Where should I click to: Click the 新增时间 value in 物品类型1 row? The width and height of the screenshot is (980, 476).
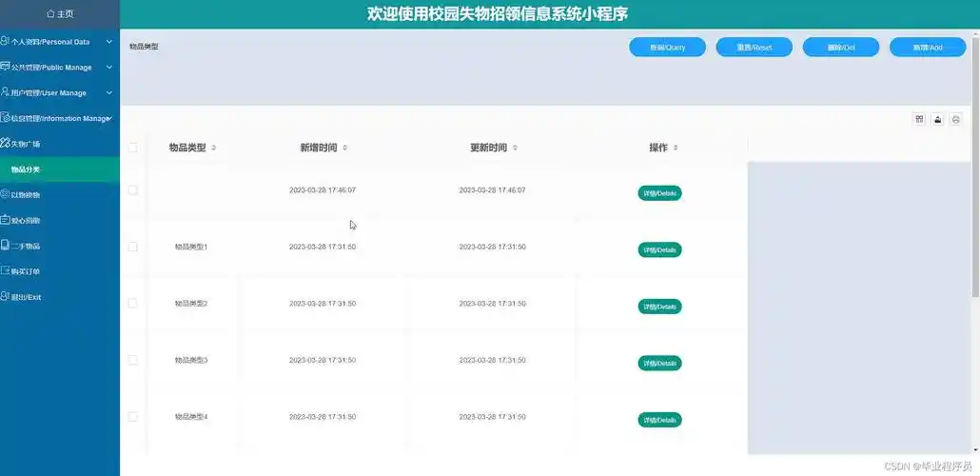point(323,248)
